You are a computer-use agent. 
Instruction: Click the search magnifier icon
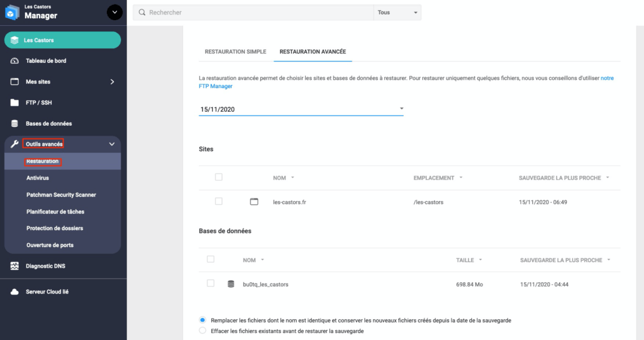pos(142,13)
